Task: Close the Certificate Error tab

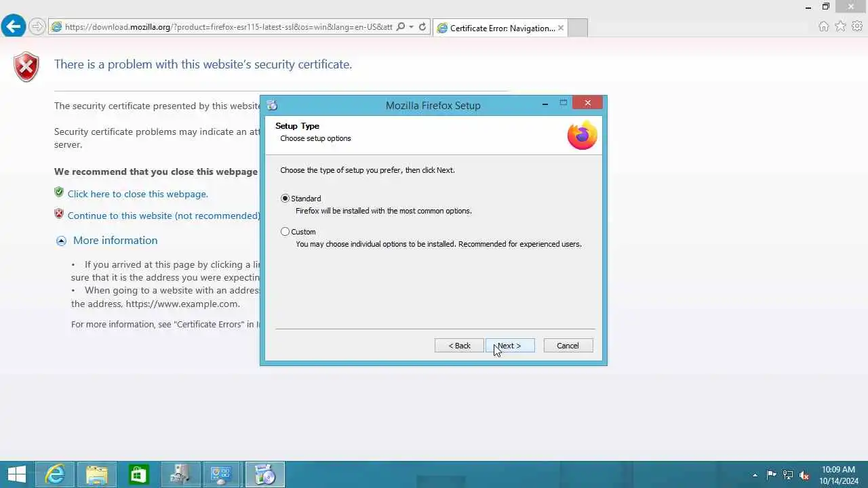Action: tap(561, 28)
